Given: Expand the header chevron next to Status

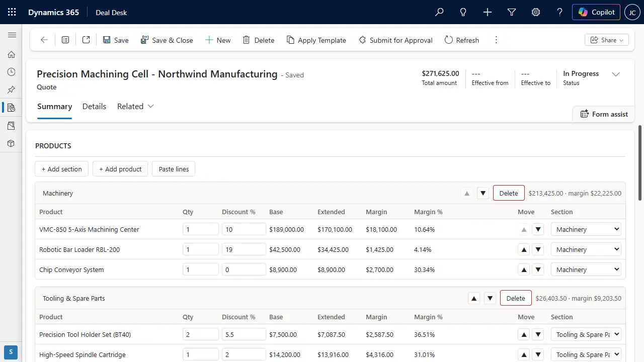Looking at the screenshot, I should pyautogui.click(x=616, y=74).
